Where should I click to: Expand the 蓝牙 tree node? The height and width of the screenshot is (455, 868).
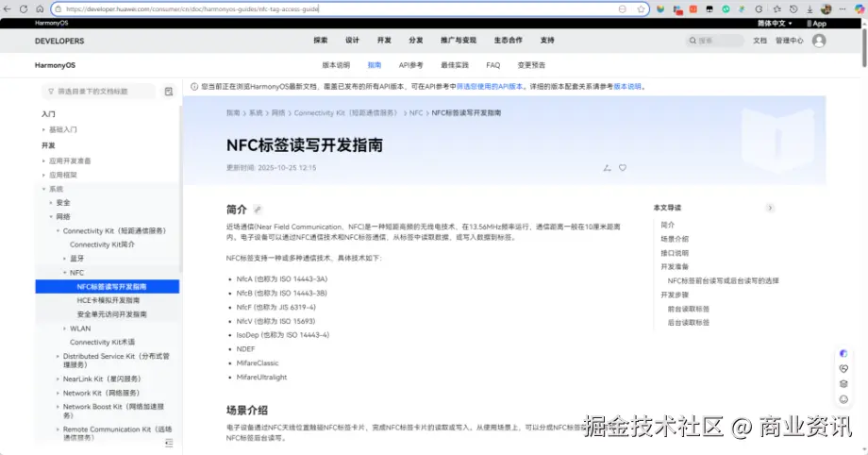pyautogui.click(x=65, y=259)
